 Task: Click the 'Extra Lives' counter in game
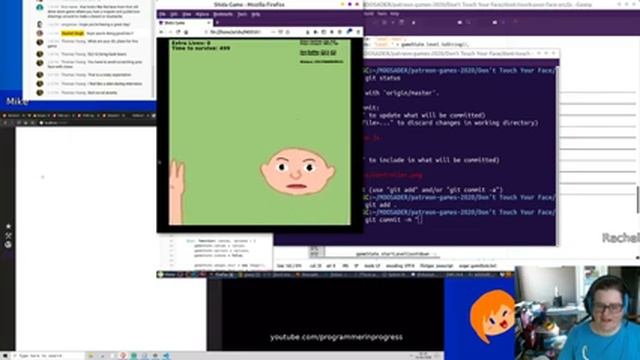(x=191, y=43)
